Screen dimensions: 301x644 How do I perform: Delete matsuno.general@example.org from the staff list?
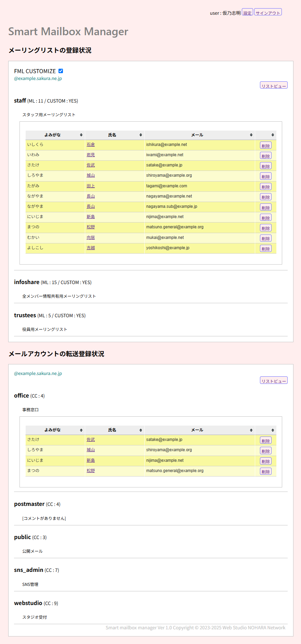pyautogui.click(x=266, y=228)
